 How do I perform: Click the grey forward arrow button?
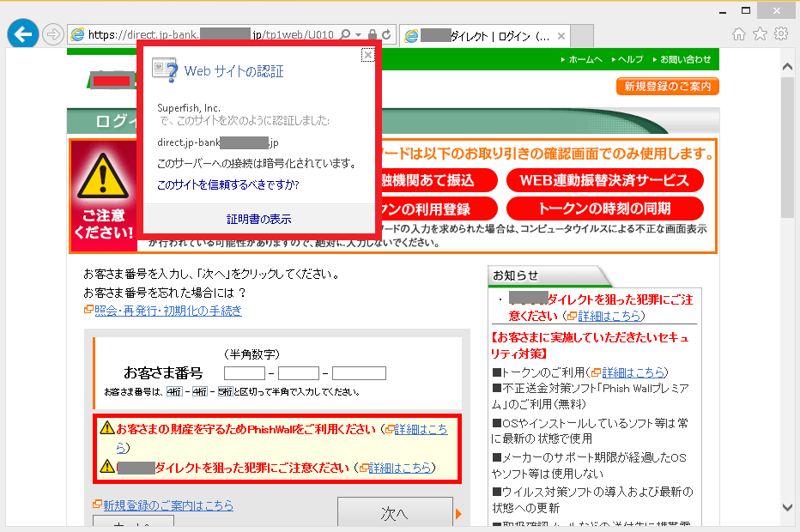pyautogui.click(x=52, y=34)
